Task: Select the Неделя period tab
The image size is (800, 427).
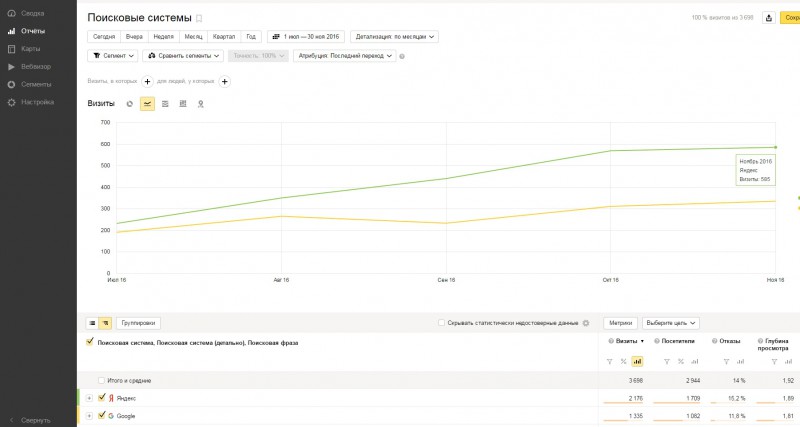Action: [163, 36]
